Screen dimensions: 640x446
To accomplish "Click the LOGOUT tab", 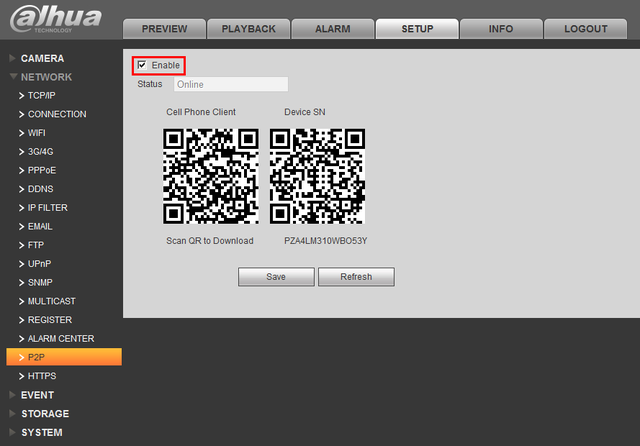I will pos(586,29).
